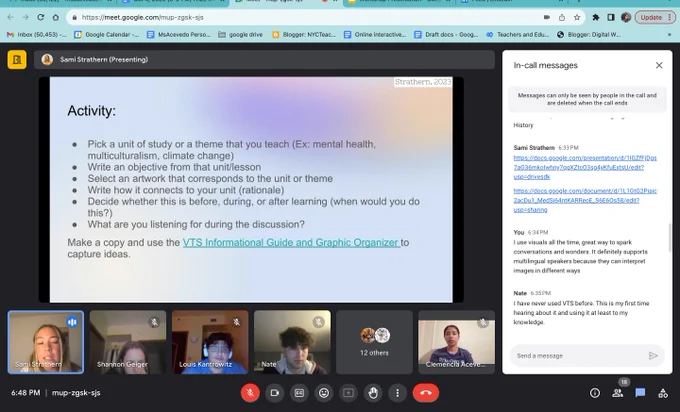The height and width of the screenshot is (412, 680).
Task: Select Sami Strathern's video tile
Action: [46, 342]
